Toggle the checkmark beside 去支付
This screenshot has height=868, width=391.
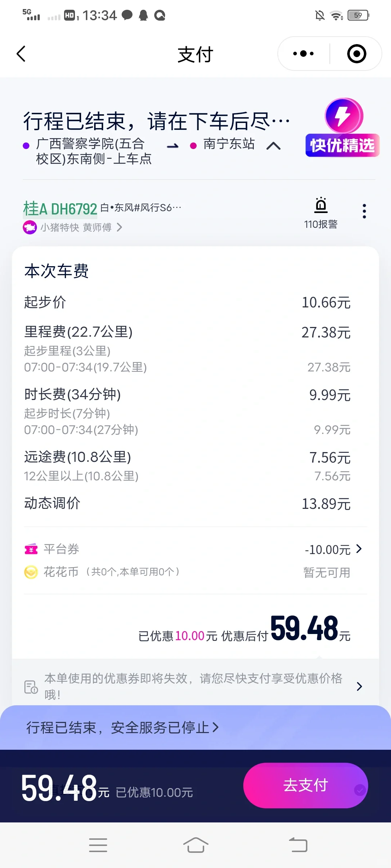(x=360, y=790)
